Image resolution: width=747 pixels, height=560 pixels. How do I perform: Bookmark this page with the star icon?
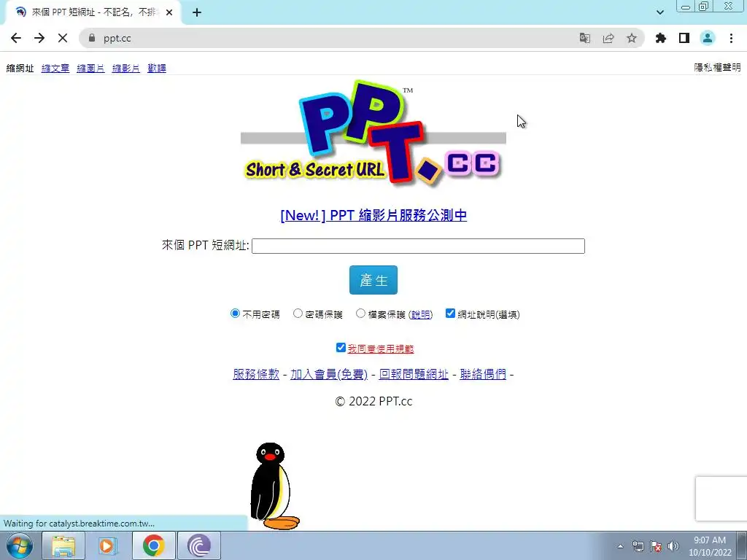tap(632, 38)
